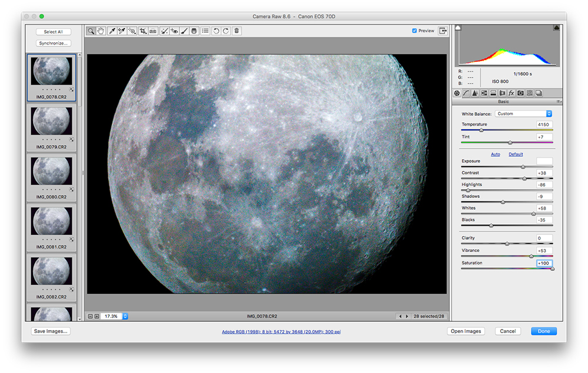Switch to the Split Toning tab
Image resolution: width=588 pixels, height=373 pixels.
[x=493, y=93]
